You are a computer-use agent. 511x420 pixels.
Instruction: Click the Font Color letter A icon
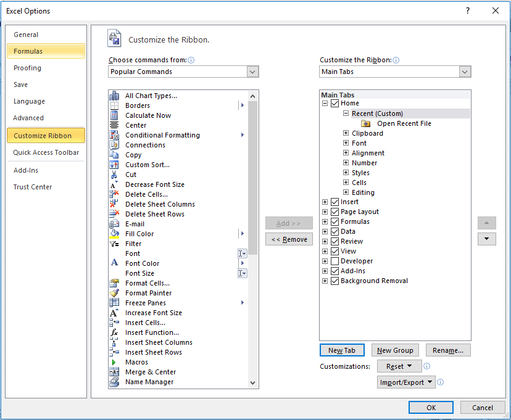[x=114, y=262]
